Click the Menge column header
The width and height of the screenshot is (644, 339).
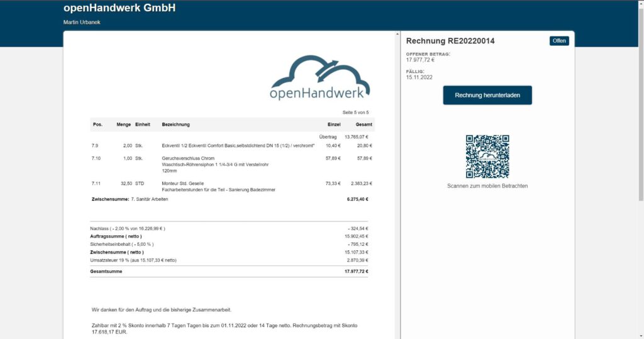click(x=123, y=125)
